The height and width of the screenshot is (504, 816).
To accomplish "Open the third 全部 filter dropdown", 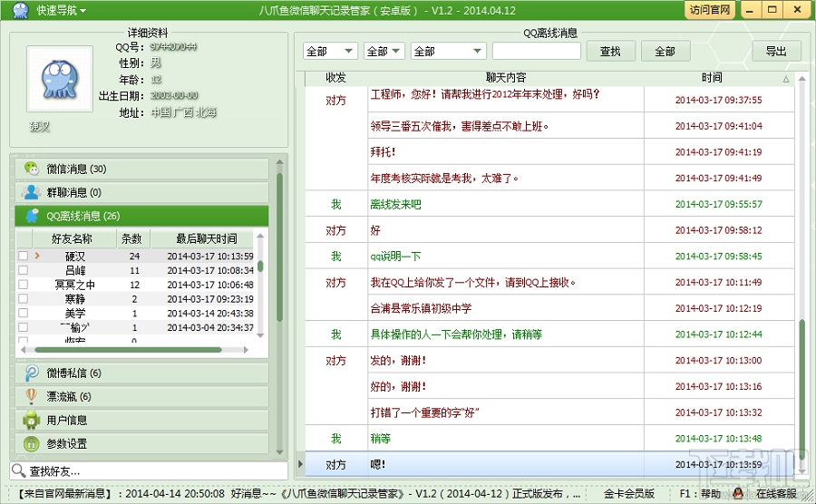I will click(448, 51).
